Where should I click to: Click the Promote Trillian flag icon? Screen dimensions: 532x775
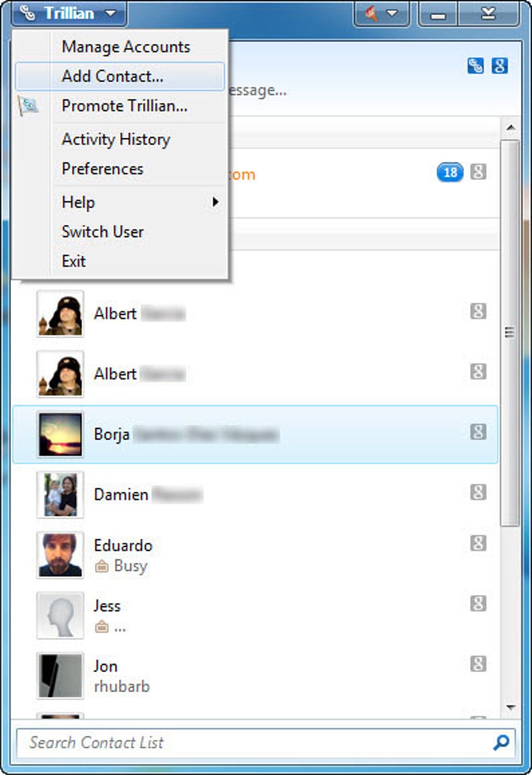(x=29, y=105)
